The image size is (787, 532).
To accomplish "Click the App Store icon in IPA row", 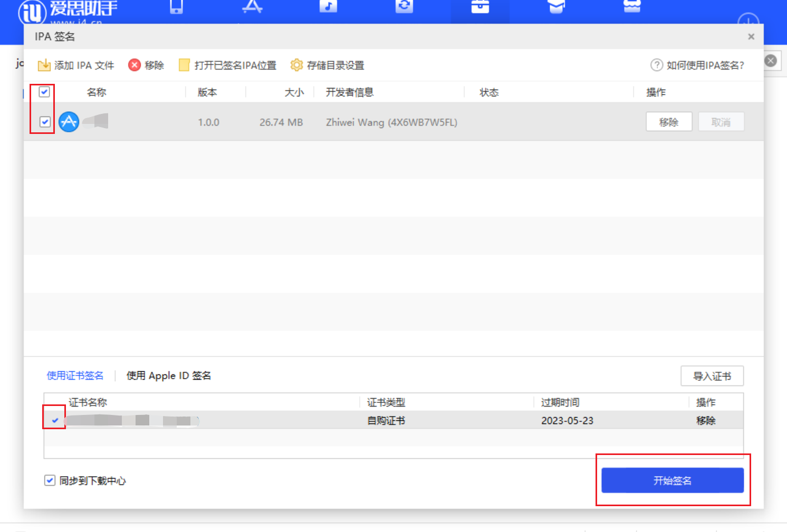I will point(69,122).
